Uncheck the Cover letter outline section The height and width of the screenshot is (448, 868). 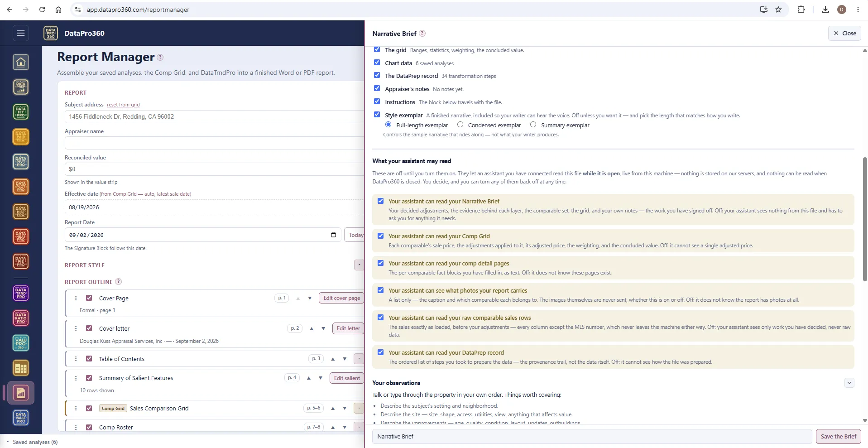click(89, 328)
